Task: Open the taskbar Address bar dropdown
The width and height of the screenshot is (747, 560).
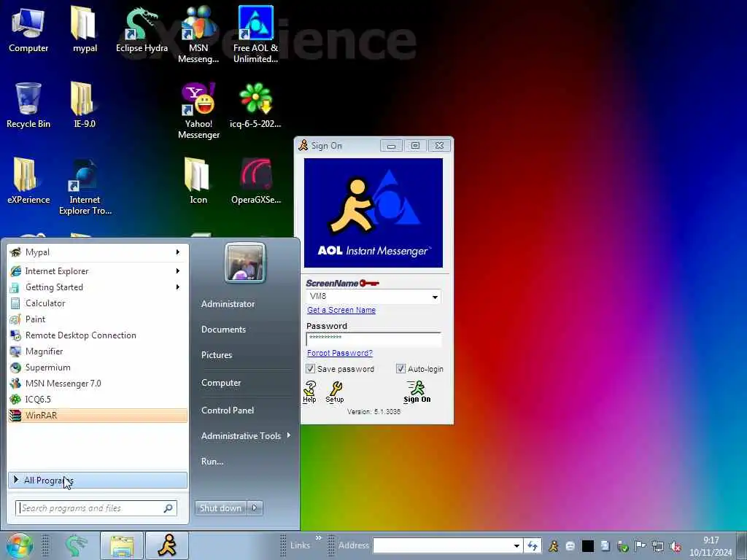Action: pyautogui.click(x=516, y=545)
